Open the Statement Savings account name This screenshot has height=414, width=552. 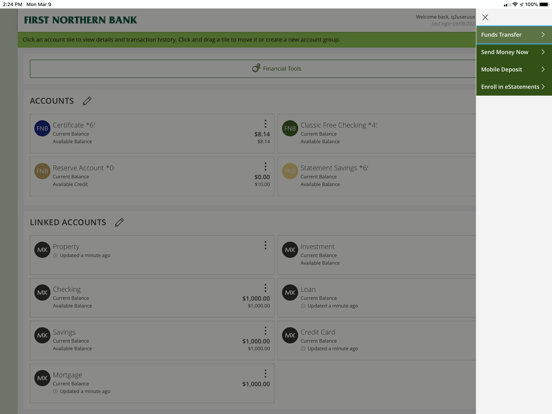pyautogui.click(x=334, y=168)
